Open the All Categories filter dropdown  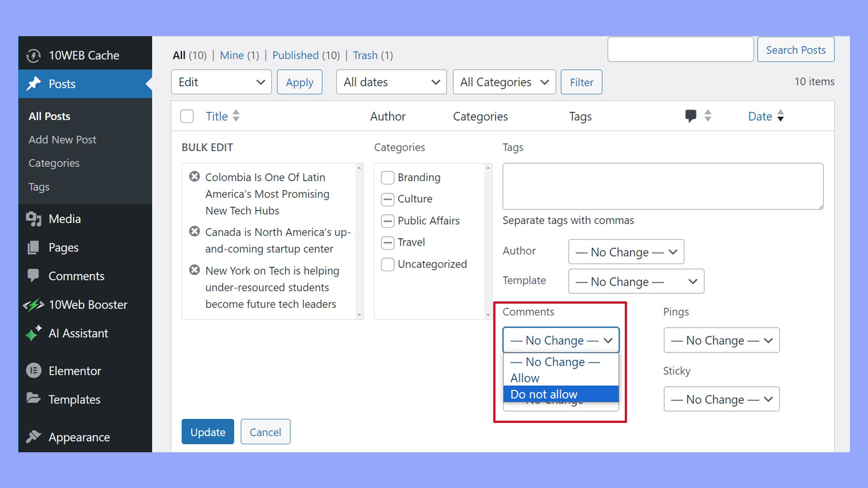(504, 82)
